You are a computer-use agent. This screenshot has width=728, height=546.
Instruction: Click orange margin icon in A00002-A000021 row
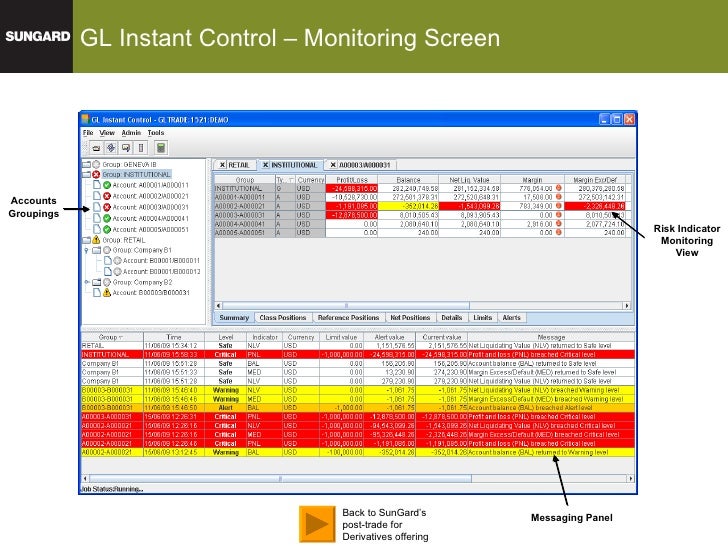(x=559, y=206)
